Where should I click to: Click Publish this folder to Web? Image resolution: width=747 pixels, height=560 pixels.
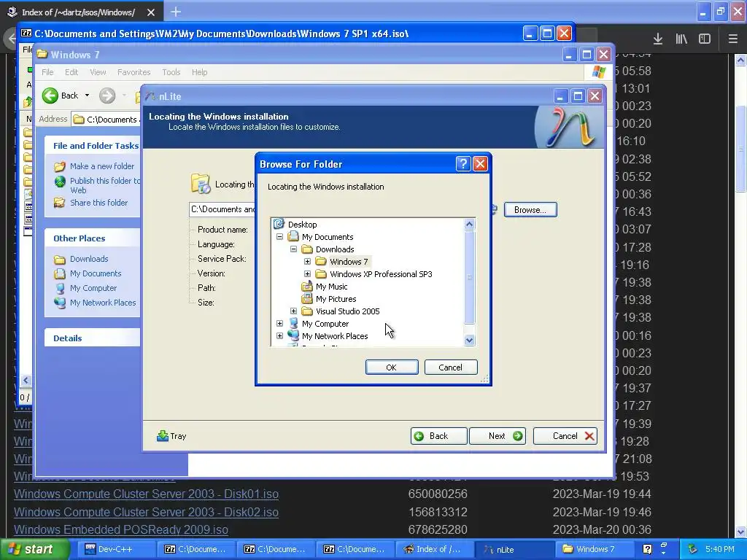tap(105, 185)
